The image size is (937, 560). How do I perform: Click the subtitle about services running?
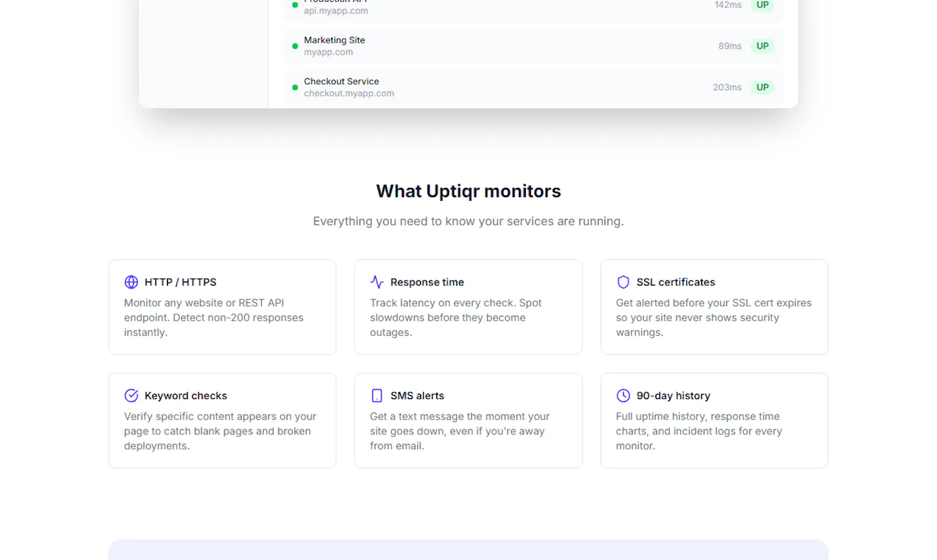point(468,221)
